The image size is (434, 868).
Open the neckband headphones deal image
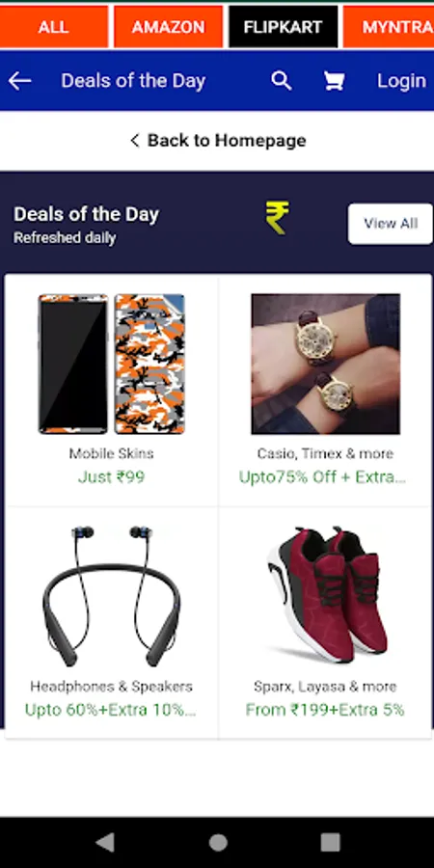click(x=111, y=596)
